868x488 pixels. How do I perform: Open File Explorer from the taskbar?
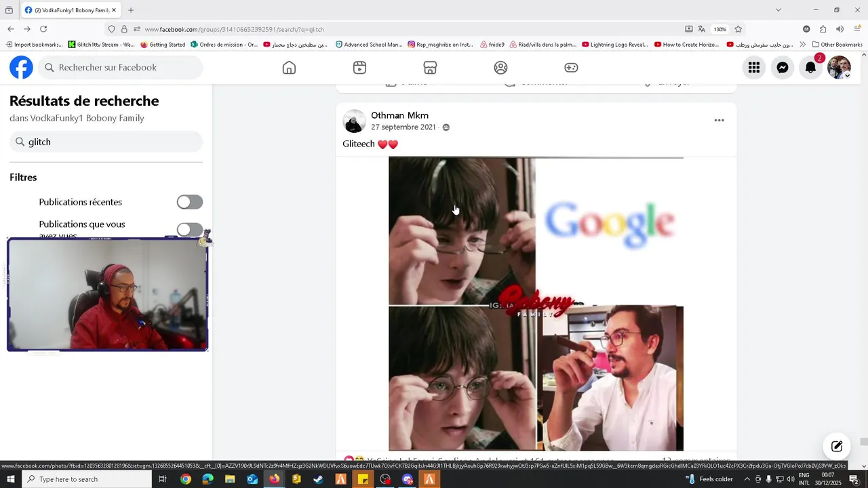click(x=230, y=479)
